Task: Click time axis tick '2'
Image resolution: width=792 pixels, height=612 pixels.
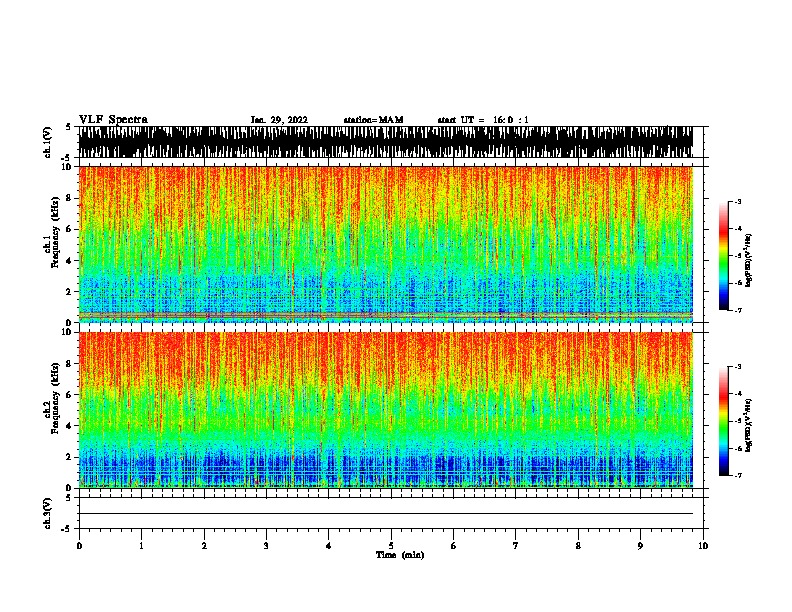Action: 204,546
